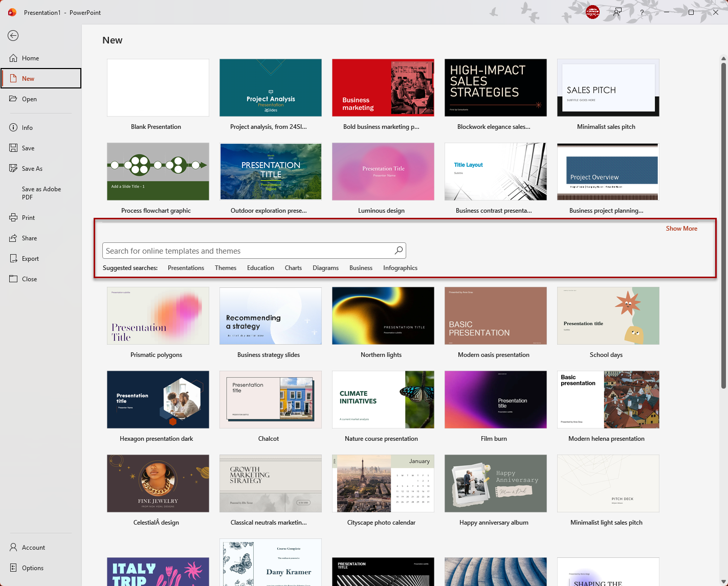Click the Help question mark icon
The width and height of the screenshot is (728, 586).
pyautogui.click(x=642, y=12)
